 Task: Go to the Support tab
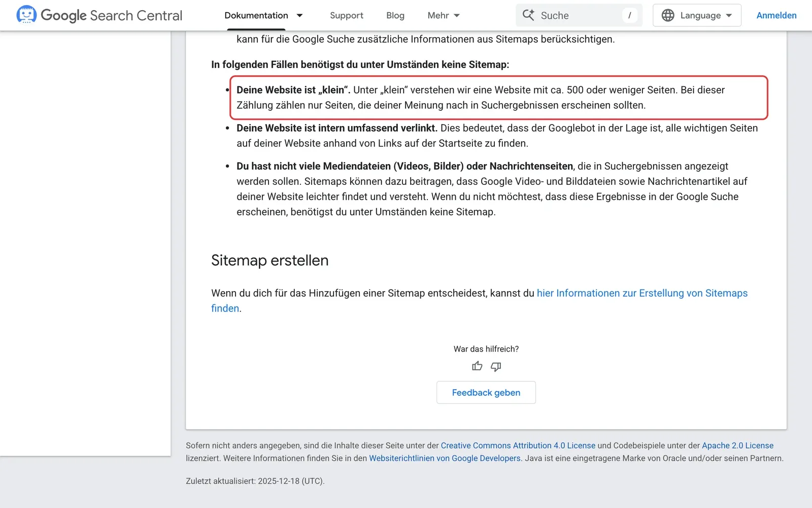347,15
